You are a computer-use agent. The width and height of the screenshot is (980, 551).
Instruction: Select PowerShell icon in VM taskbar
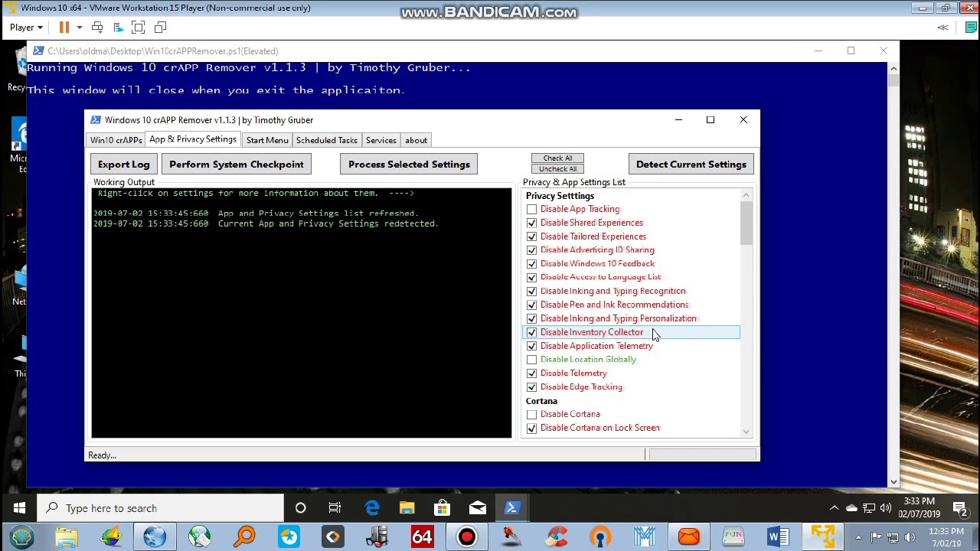512,508
